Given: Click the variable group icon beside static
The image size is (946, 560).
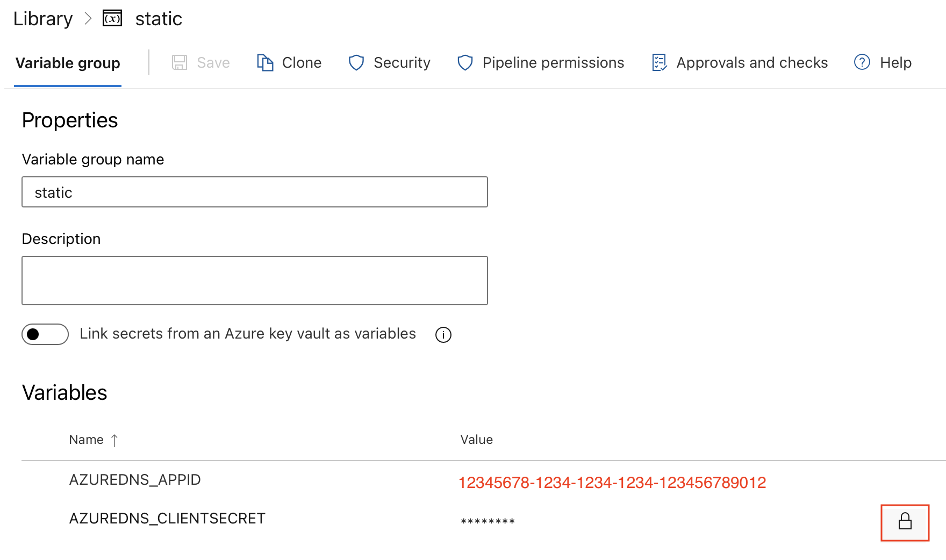Looking at the screenshot, I should pos(112,19).
